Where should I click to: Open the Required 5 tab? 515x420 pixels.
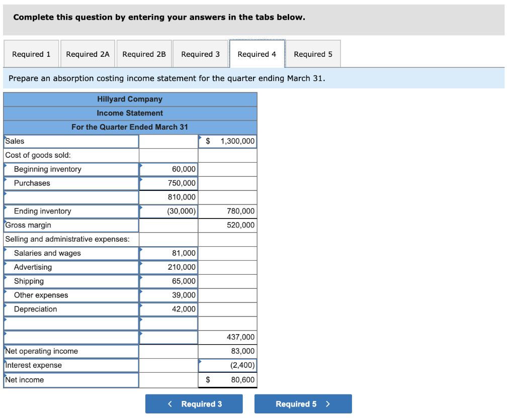tap(313, 54)
